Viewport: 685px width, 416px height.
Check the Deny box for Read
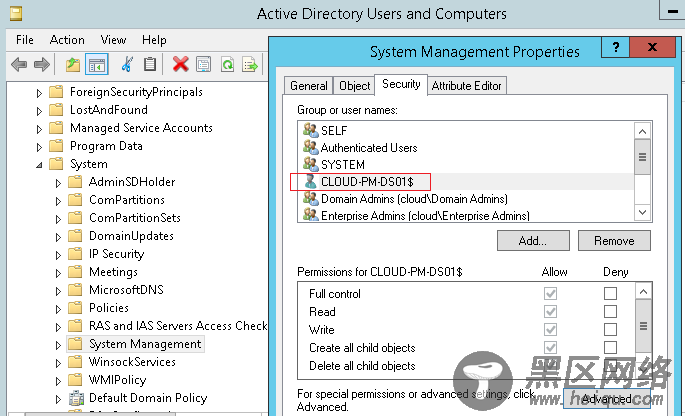[x=610, y=312]
